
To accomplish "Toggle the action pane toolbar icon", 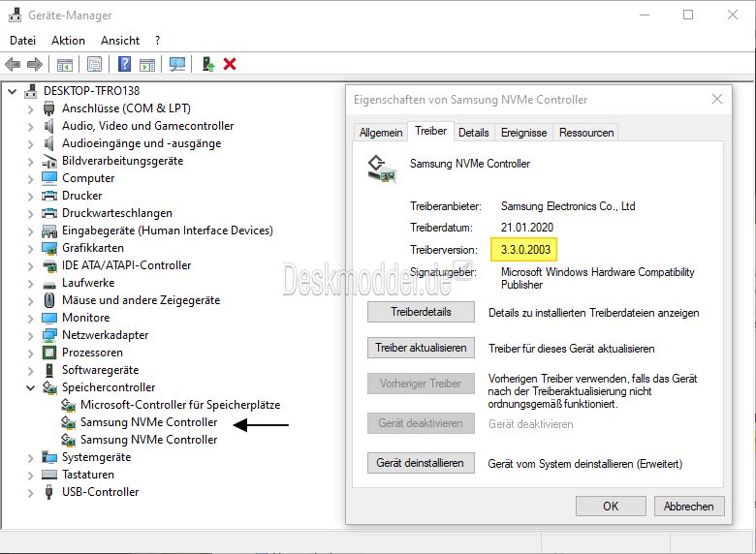I will (147, 64).
